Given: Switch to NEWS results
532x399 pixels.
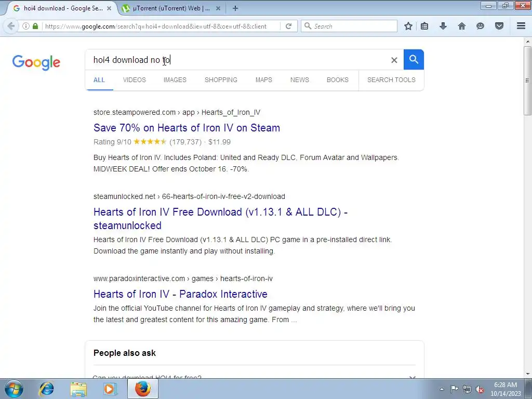Looking at the screenshot, I should (300, 80).
